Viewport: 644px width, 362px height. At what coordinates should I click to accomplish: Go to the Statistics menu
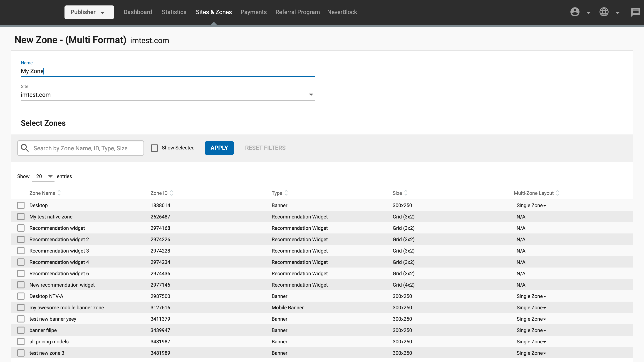(174, 12)
